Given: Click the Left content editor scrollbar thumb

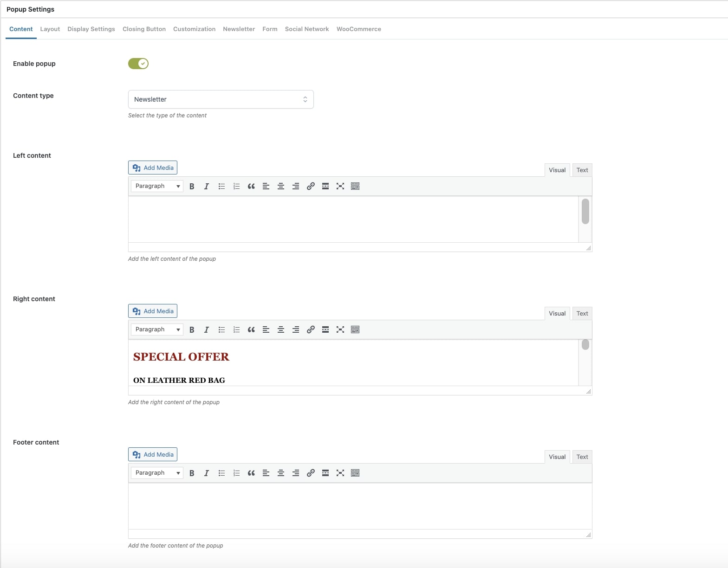Looking at the screenshot, I should [585, 211].
